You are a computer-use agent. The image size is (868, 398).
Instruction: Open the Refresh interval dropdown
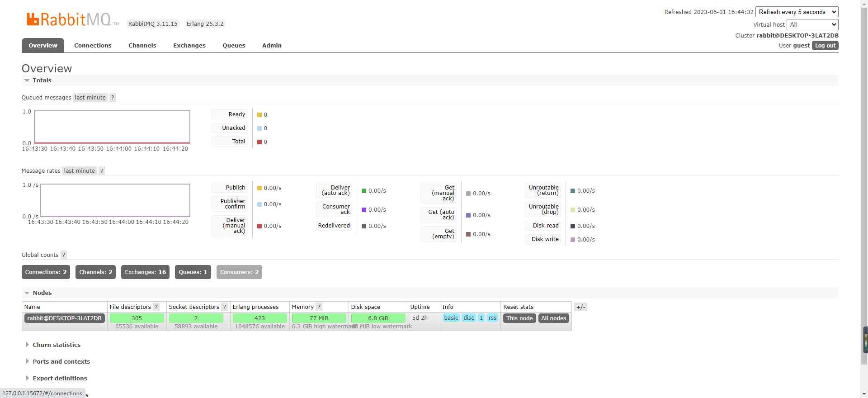click(797, 12)
